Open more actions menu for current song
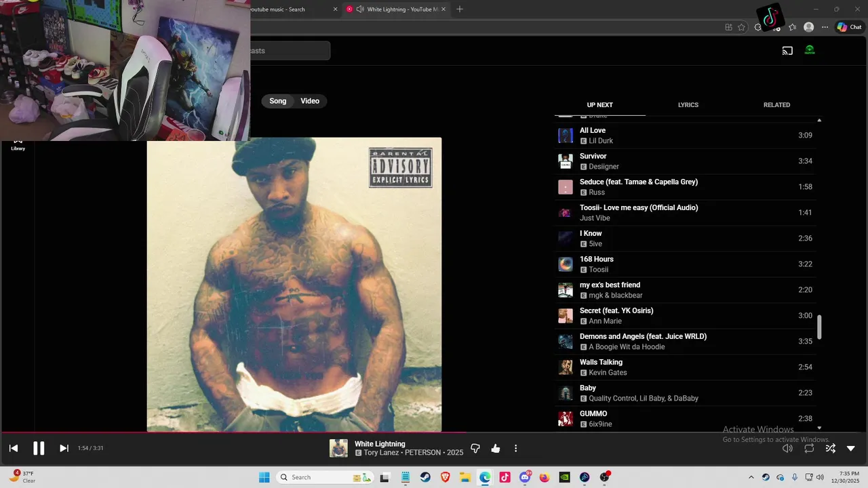Screen dimensions: 868x488 pyautogui.click(x=515, y=448)
